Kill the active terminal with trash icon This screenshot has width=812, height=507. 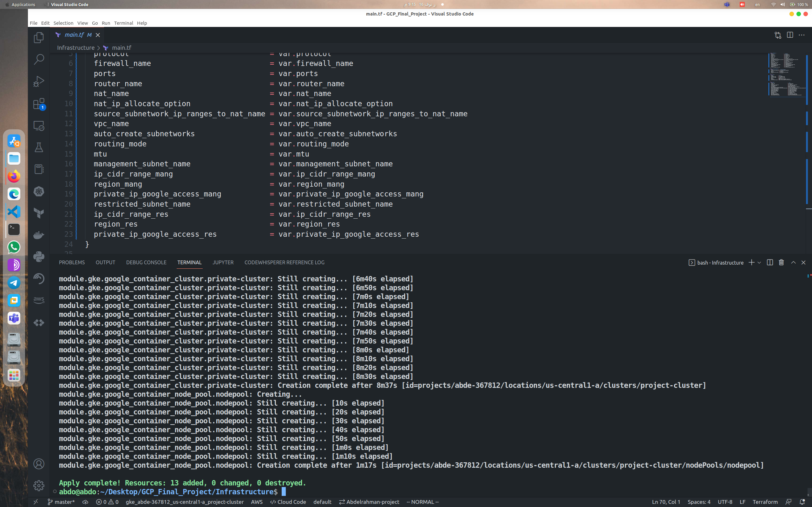click(x=781, y=263)
